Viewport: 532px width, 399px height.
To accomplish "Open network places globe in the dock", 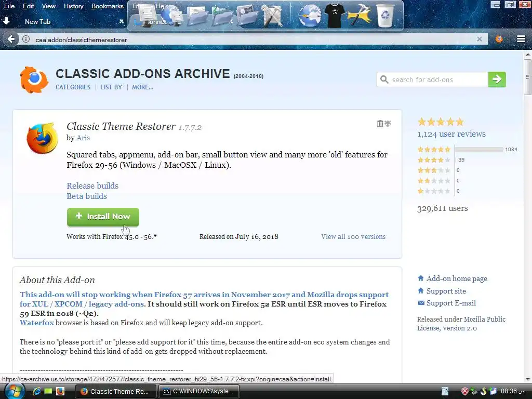I will tap(171, 15).
